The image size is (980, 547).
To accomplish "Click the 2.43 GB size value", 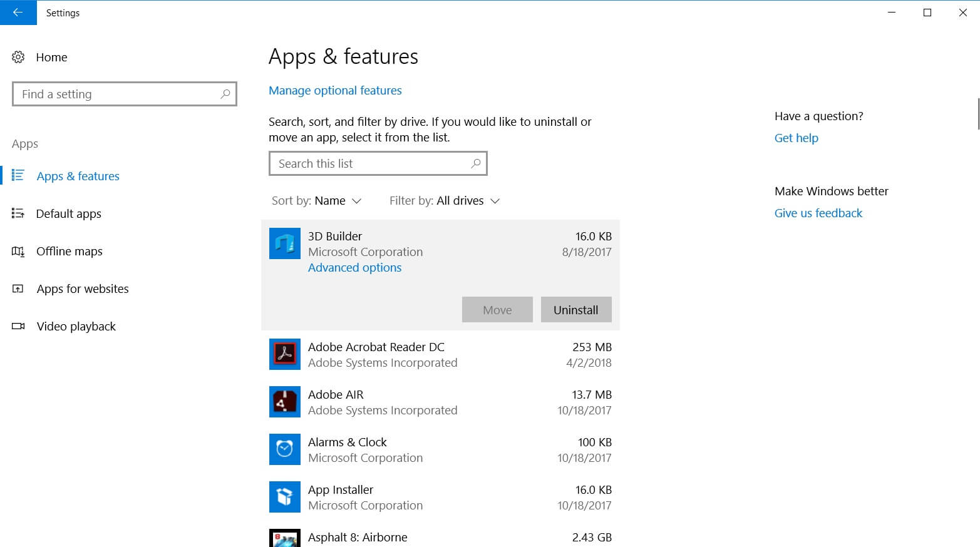I will (592, 537).
